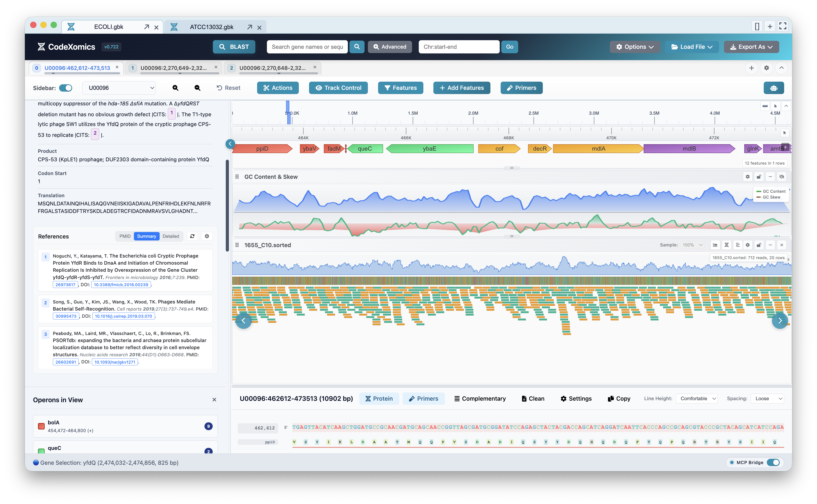
Task: Click Add Features button
Action: 462,88
